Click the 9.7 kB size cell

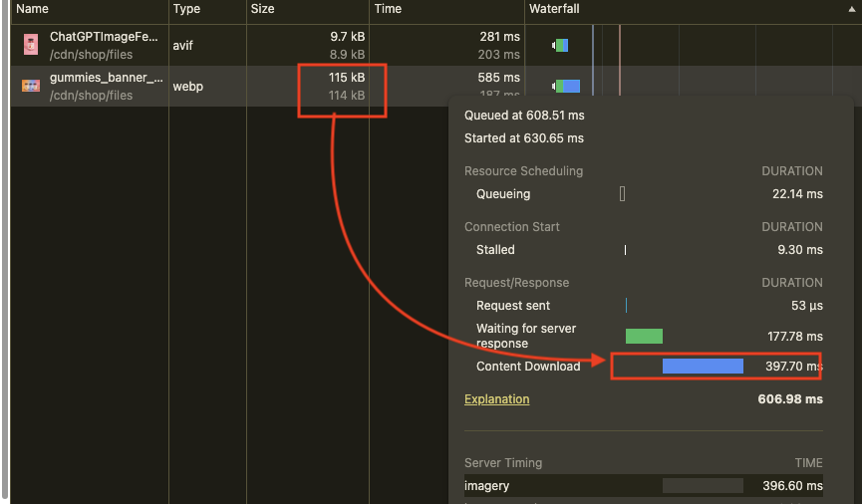click(347, 37)
